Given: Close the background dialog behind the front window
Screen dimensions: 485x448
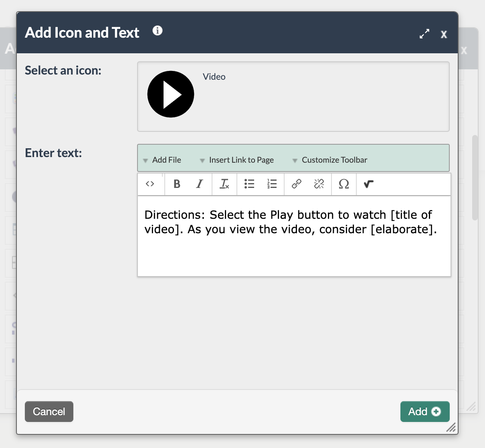Looking at the screenshot, I should click(x=464, y=50).
